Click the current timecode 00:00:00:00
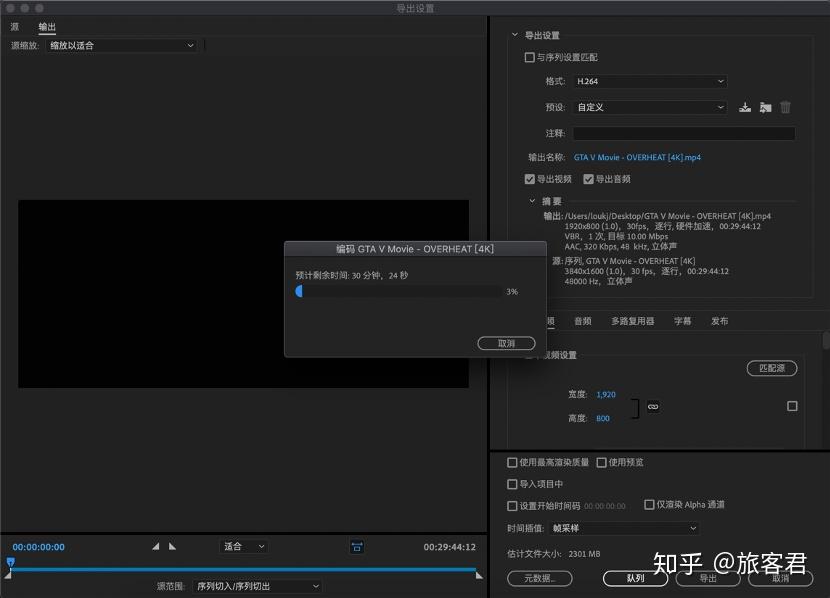This screenshot has width=830, height=598. tap(39, 547)
